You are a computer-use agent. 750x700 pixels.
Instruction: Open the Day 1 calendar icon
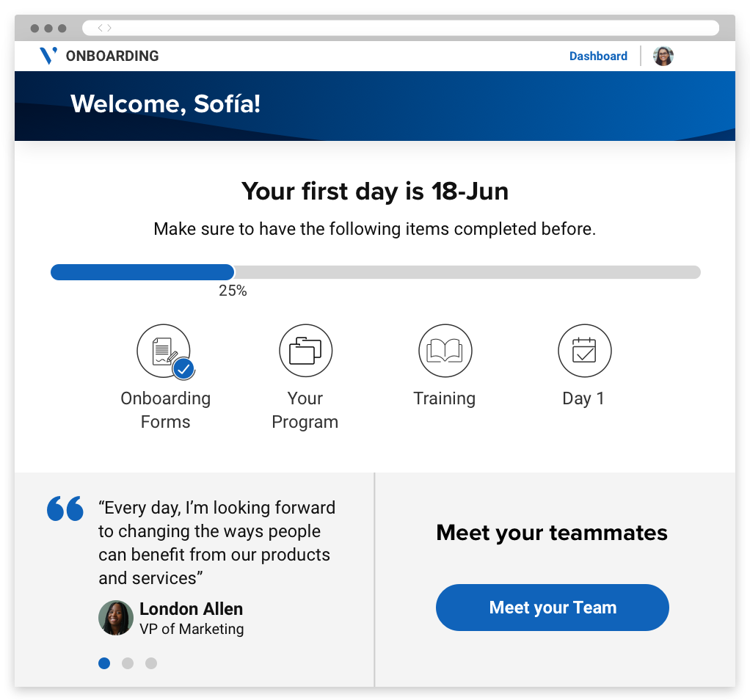pyautogui.click(x=584, y=351)
